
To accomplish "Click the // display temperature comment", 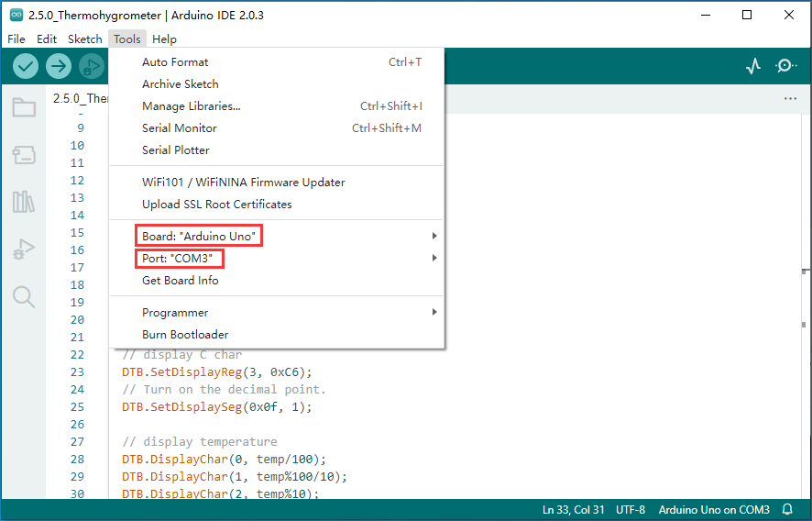I will (200, 442).
